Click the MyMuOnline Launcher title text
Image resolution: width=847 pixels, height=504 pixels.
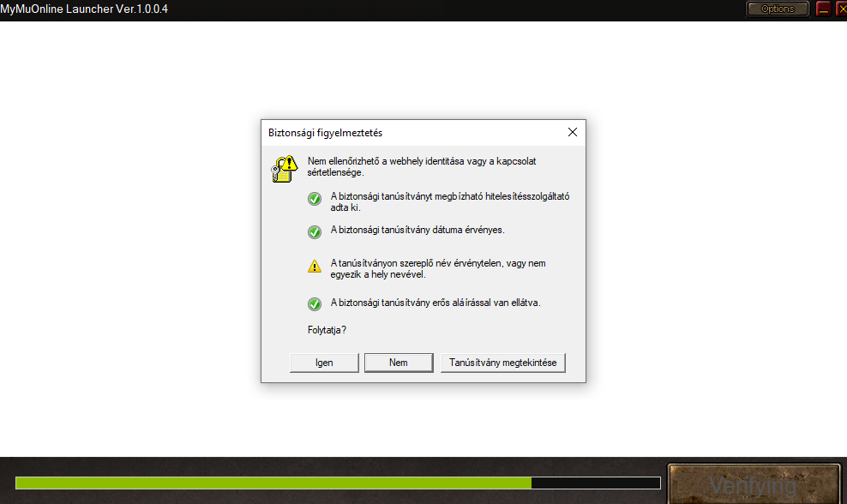point(84,9)
